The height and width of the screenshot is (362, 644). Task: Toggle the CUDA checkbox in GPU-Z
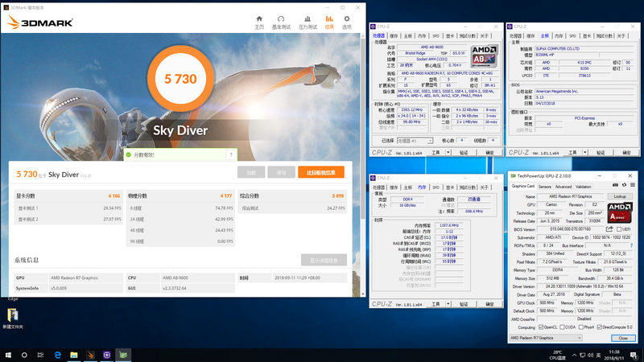point(562,327)
